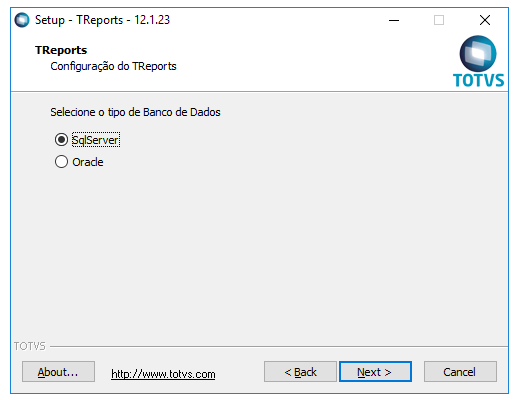The width and height of the screenshot is (517, 400).
Task: Return to previous step via Back
Action: pyautogui.click(x=300, y=372)
